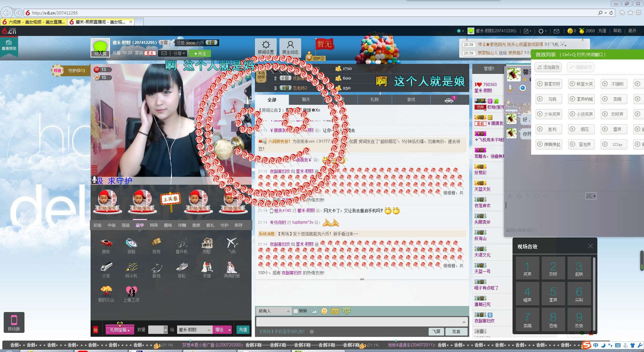Click the 赠送 send gift button

pos(219,330)
